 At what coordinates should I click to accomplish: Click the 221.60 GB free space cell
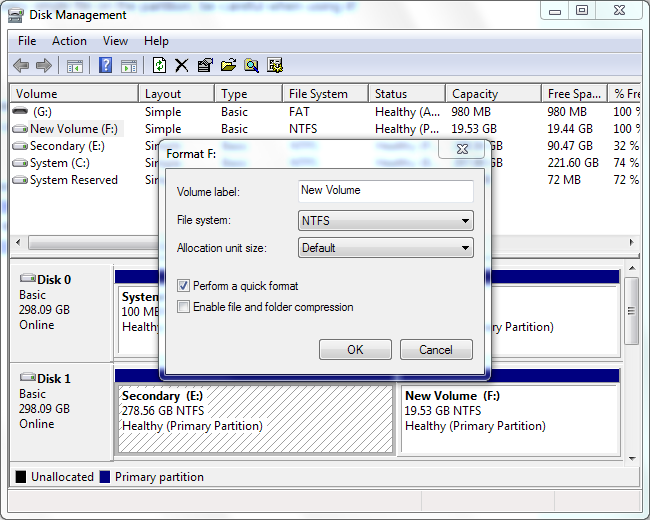(573, 163)
